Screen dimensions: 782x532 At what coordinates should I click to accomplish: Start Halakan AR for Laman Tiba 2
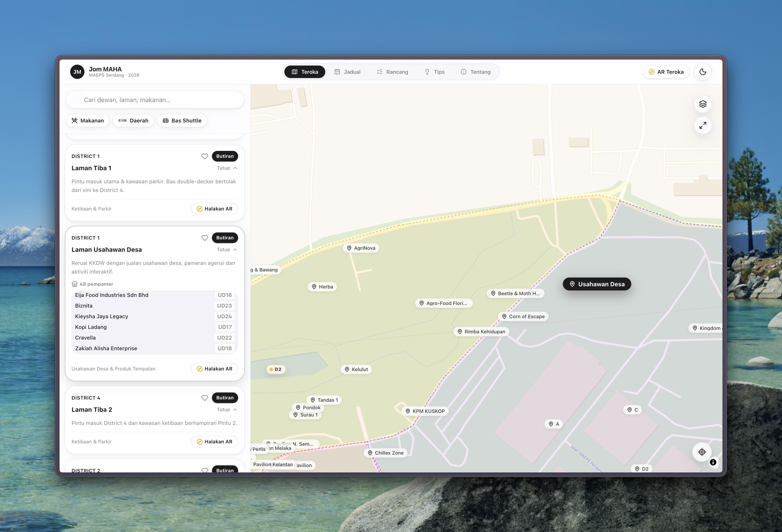click(x=214, y=442)
